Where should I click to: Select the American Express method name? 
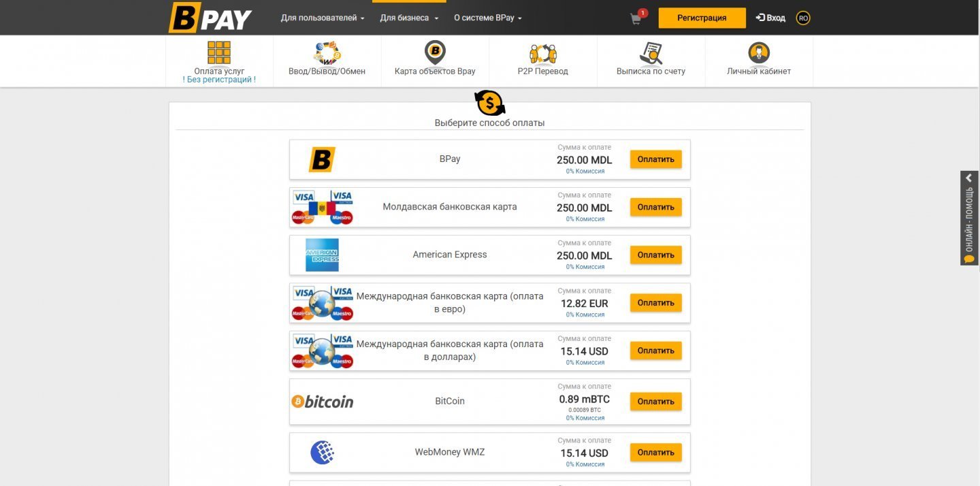[450, 255]
